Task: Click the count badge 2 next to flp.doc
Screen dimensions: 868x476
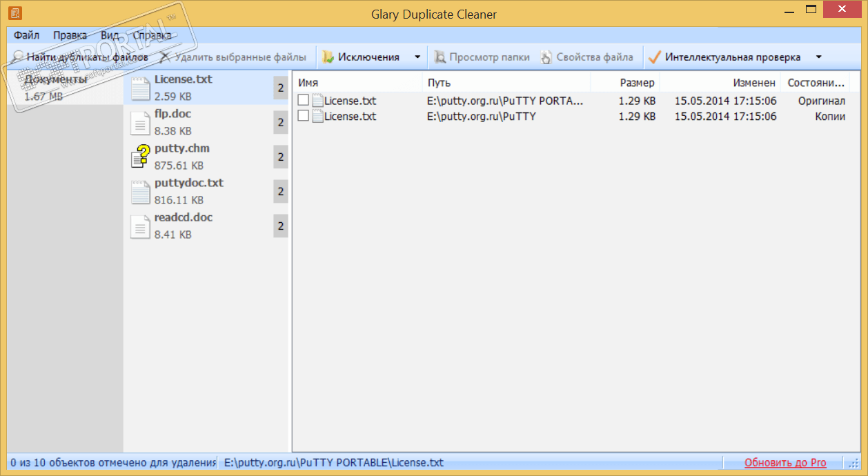Action: point(281,123)
